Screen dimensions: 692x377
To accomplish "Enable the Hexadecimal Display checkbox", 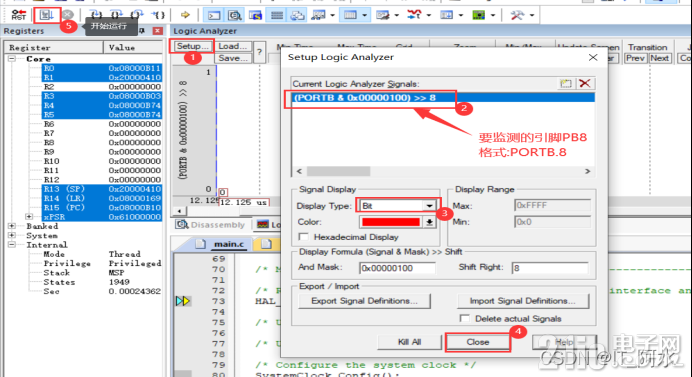I will 304,237.
